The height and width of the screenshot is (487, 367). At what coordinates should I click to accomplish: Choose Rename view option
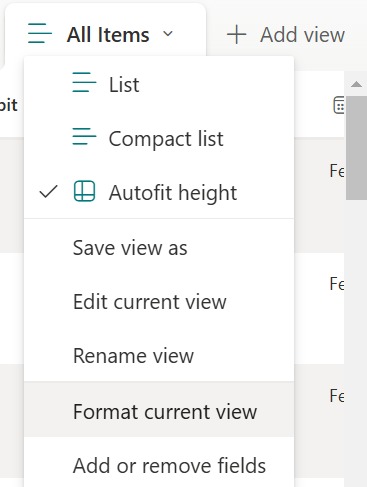(159, 355)
